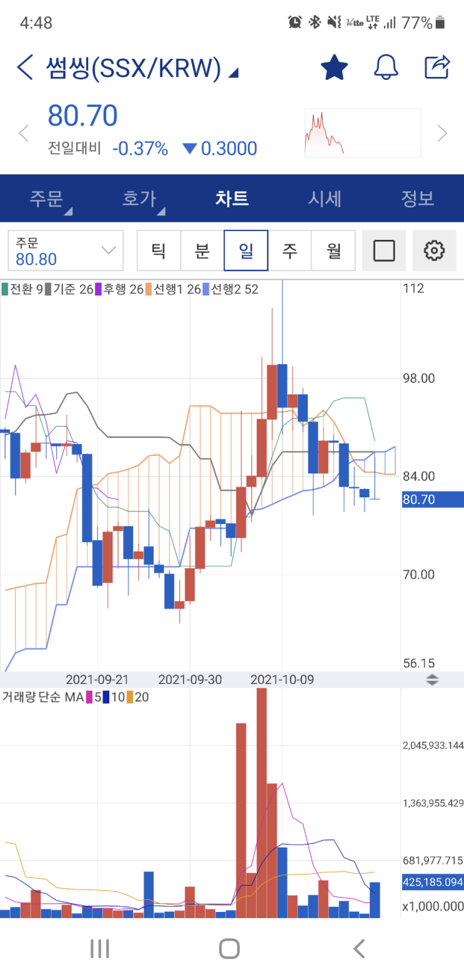This screenshot has width=464, height=980.
Task: Expand the 주문 80.80 dropdown
Action: 66,250
